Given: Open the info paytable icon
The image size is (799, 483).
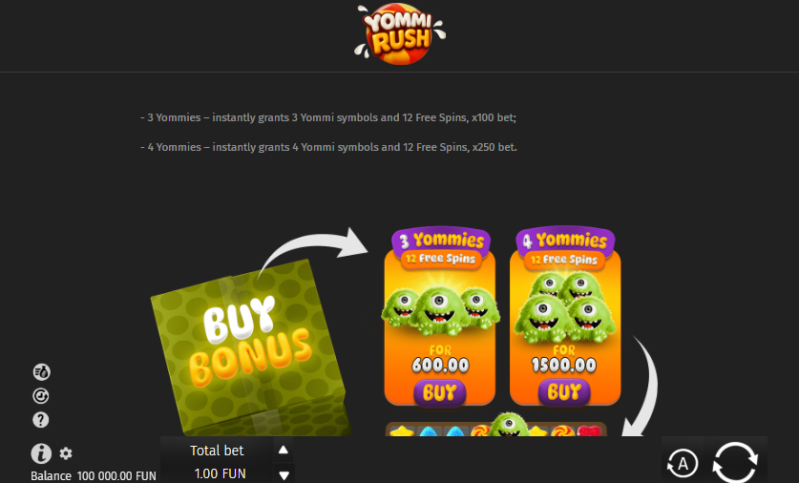Looking at the screenshot, I should [x=41, y=453].
